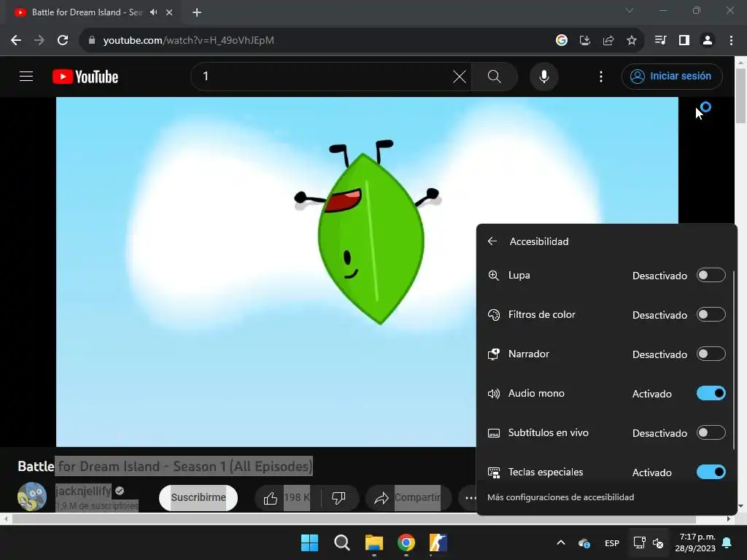Click the Audio mono speaker icon

click(x=494, y=394)
